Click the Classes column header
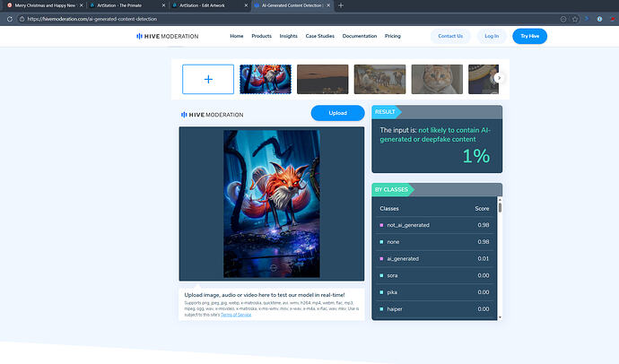This screenshot has width=619, height=364. tap(389, 208)
